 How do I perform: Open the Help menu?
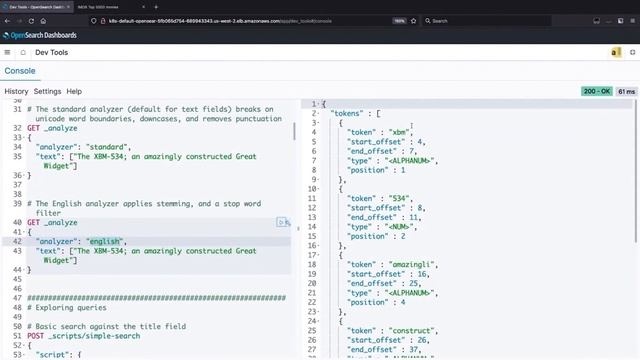coord(74,91)
